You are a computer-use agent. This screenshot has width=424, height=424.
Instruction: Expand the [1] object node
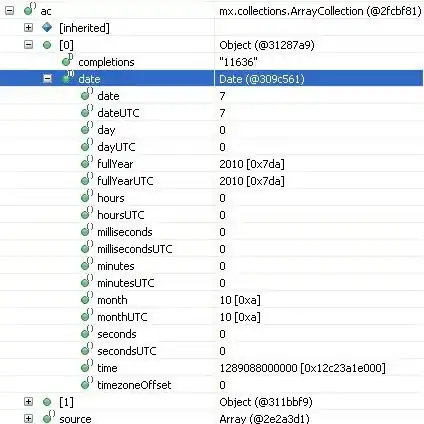(29, 402)
